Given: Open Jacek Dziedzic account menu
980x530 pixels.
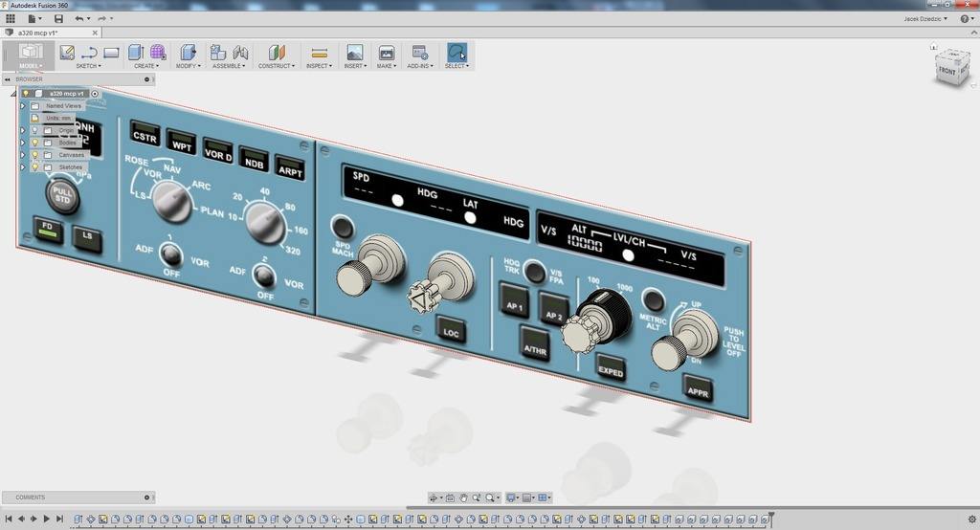Looking at the screenshot, I should pyautogui.click(x=925, y=19).
